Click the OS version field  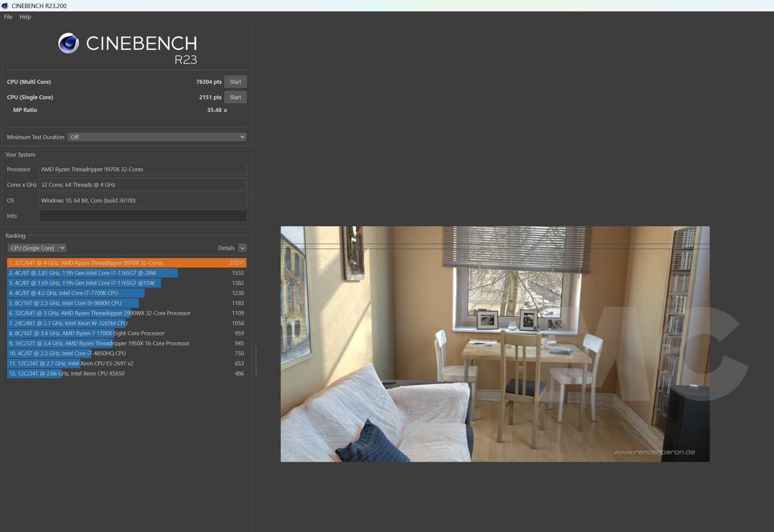143,200
